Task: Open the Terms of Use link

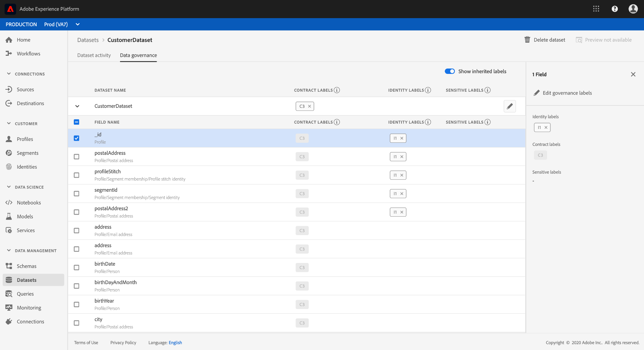Action: (x=86, y=343)
